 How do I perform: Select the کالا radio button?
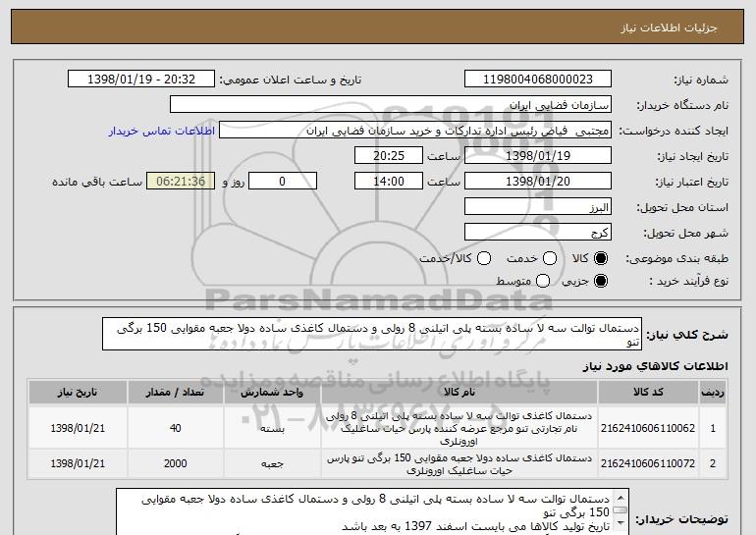click(x=601, y=258)
